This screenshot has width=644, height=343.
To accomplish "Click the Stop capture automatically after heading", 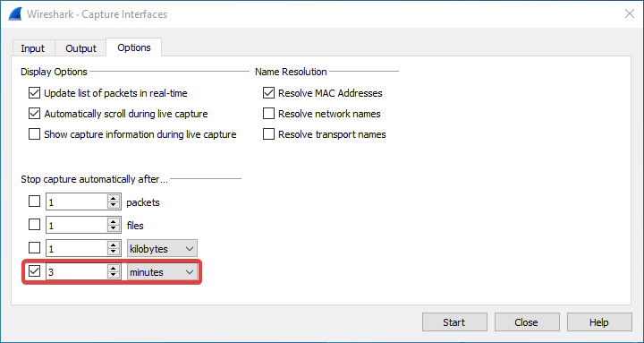I will (95, 179).
